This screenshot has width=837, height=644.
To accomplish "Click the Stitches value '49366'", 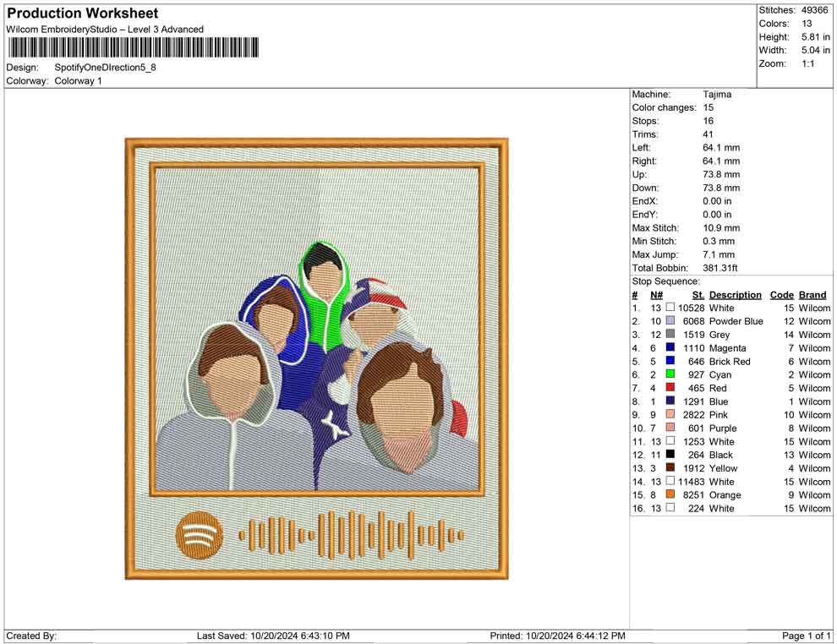I will coord(815,10).
